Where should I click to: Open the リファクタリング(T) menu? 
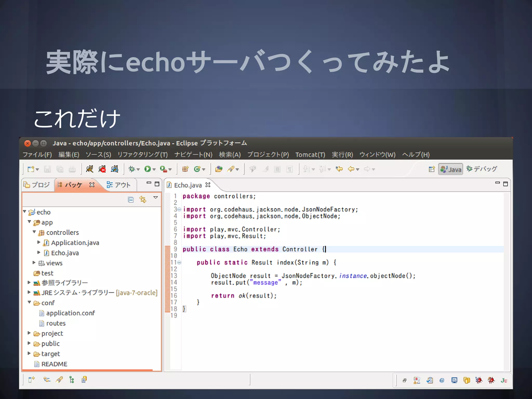[x=143, y=155]
